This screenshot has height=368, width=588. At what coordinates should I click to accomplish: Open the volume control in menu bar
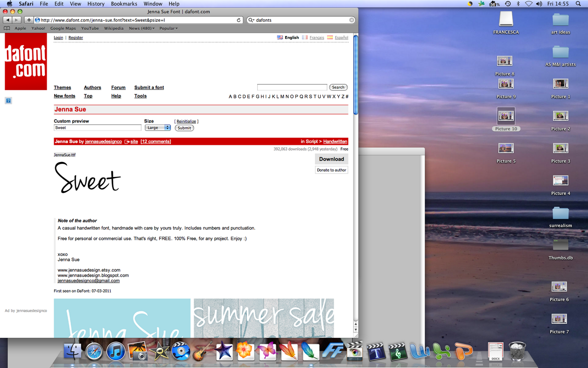tap(539, 4)
